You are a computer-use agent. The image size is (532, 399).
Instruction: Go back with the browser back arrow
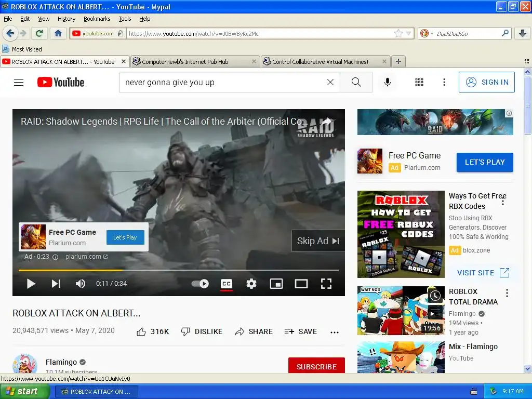10,33
